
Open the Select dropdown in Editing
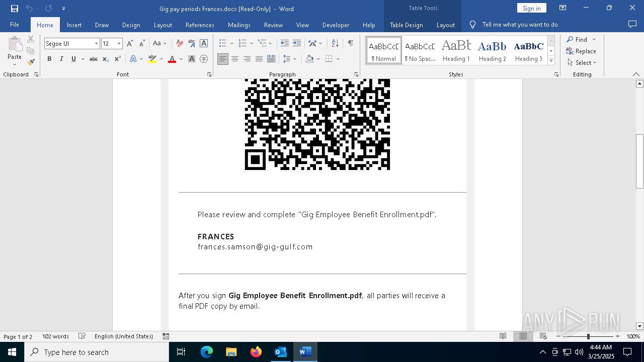tap(582, 63)
